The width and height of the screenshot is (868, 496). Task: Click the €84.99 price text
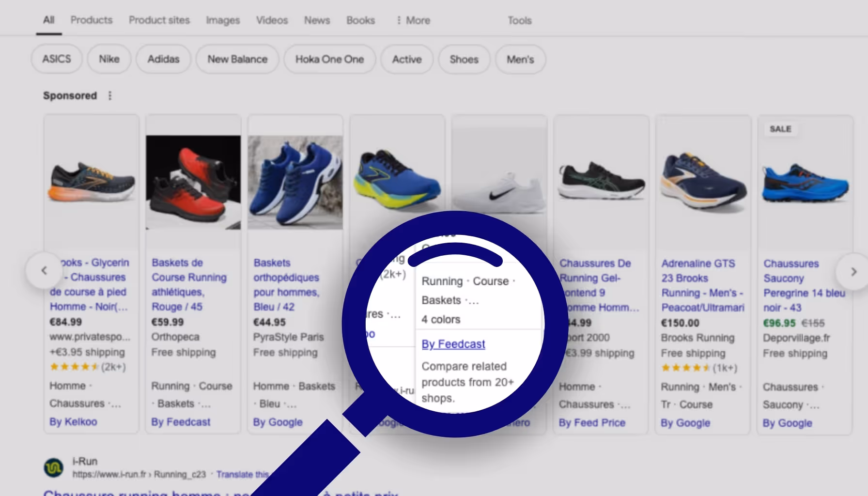point(66,322)
